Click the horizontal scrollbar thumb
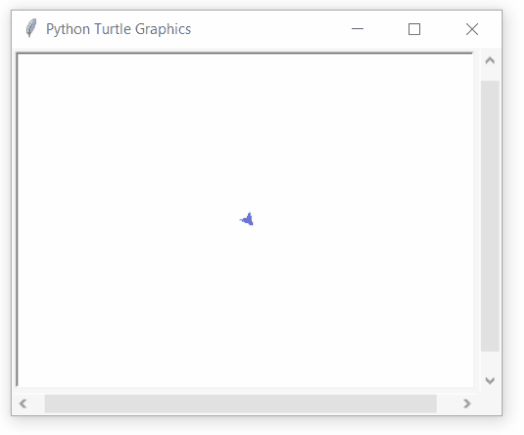524x435 pixels. tap(241, 404)
